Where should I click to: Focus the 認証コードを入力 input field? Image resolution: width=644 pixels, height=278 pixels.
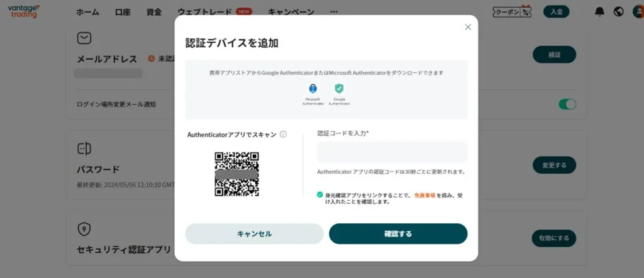click(392, 152)
